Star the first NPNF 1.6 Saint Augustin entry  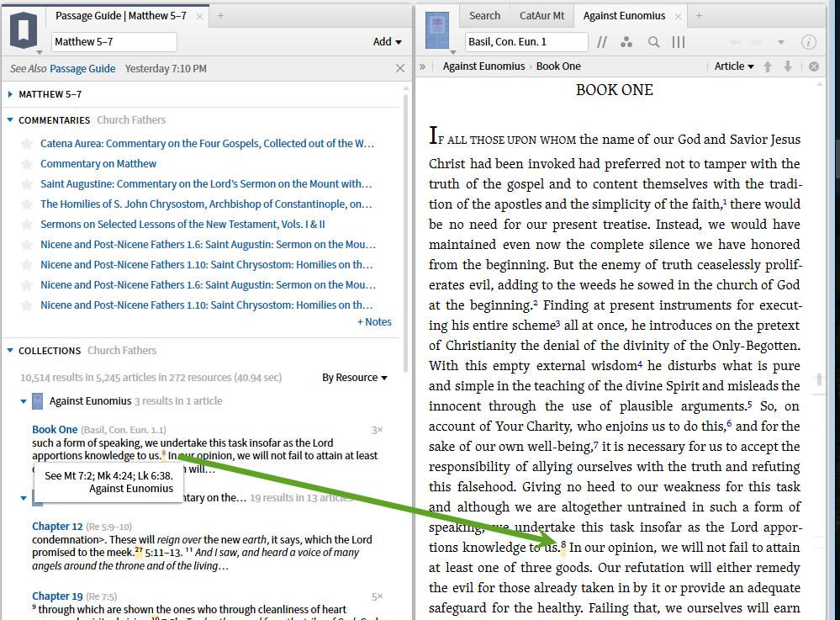pyautogui.click(x=26, y=245)
